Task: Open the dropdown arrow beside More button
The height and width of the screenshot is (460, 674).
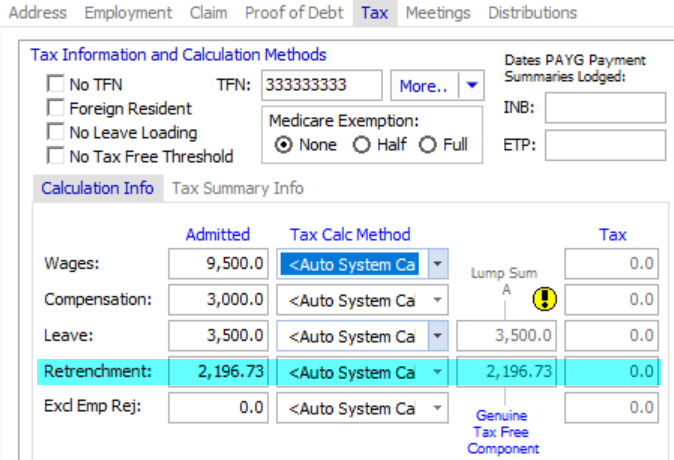Action: point(472,86)
